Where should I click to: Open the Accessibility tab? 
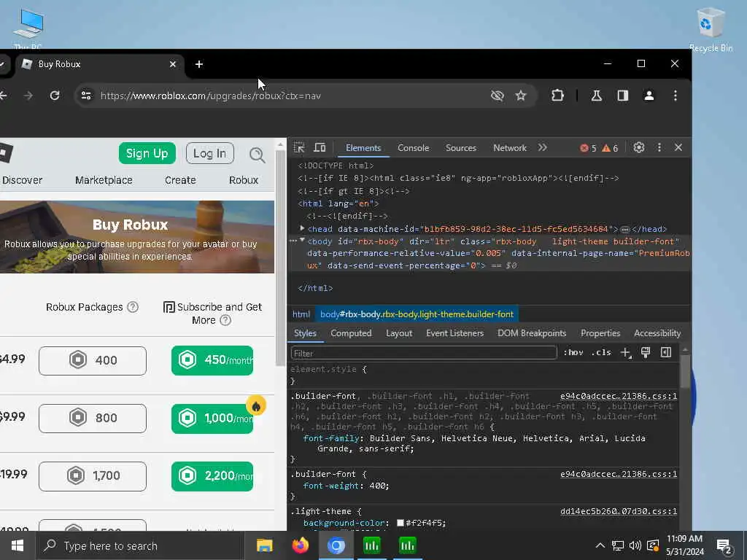657,333
